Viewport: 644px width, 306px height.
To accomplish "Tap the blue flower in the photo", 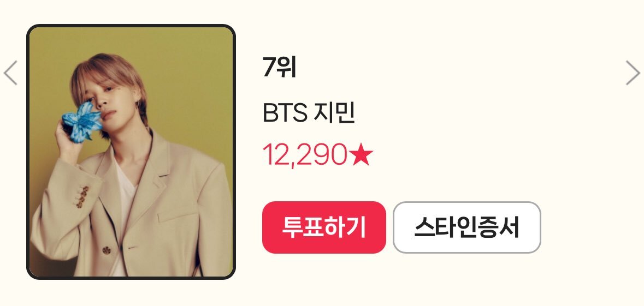I will click(82, 122).
